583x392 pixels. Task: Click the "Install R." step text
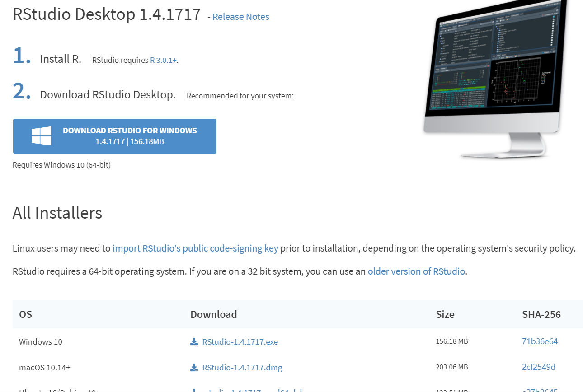(x=61, y=59)
